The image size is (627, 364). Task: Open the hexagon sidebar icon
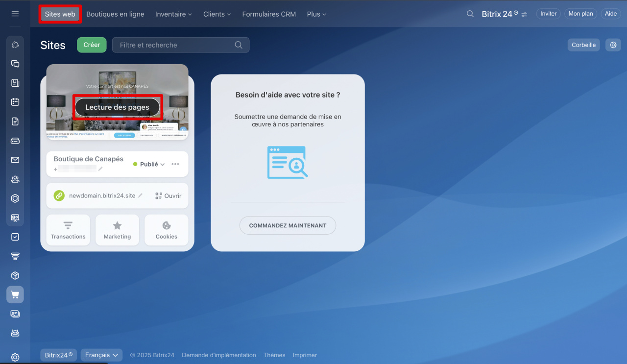pos(15,198)
